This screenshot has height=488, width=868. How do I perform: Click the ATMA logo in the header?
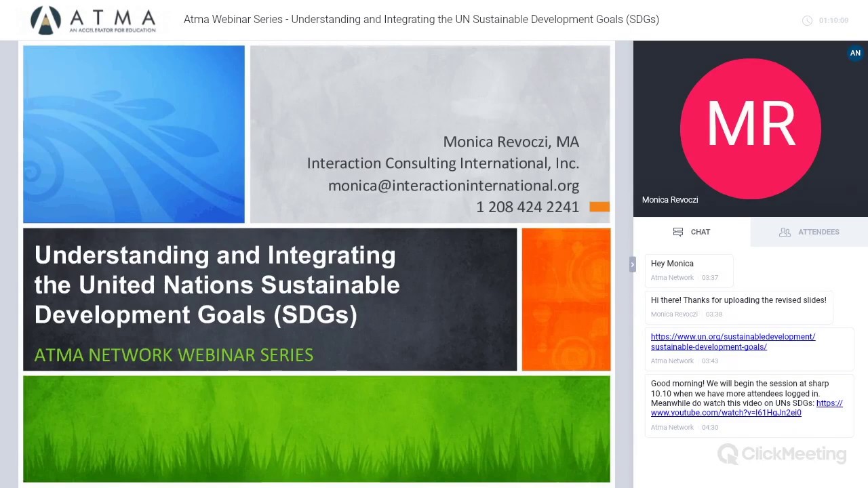[94, 20]
